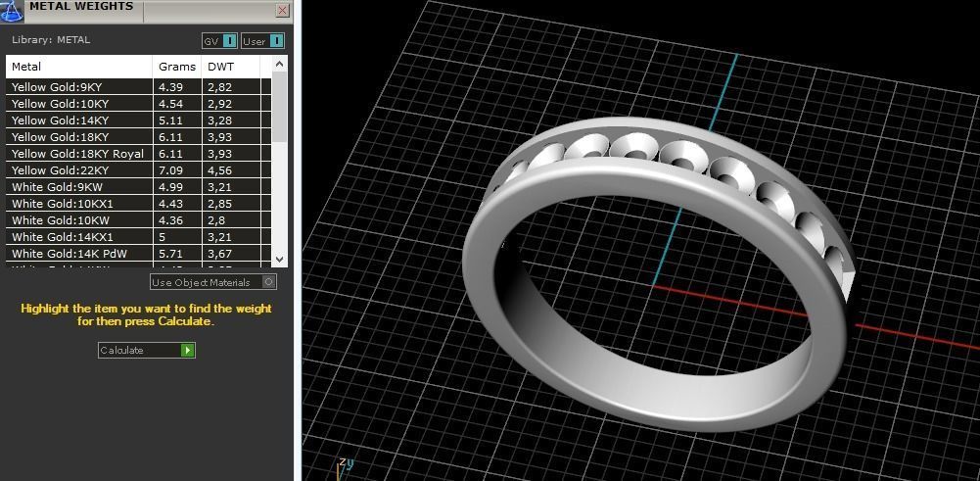
Task: Select the Yellow Gold:10KY row
Action: (x=139, y=104)
